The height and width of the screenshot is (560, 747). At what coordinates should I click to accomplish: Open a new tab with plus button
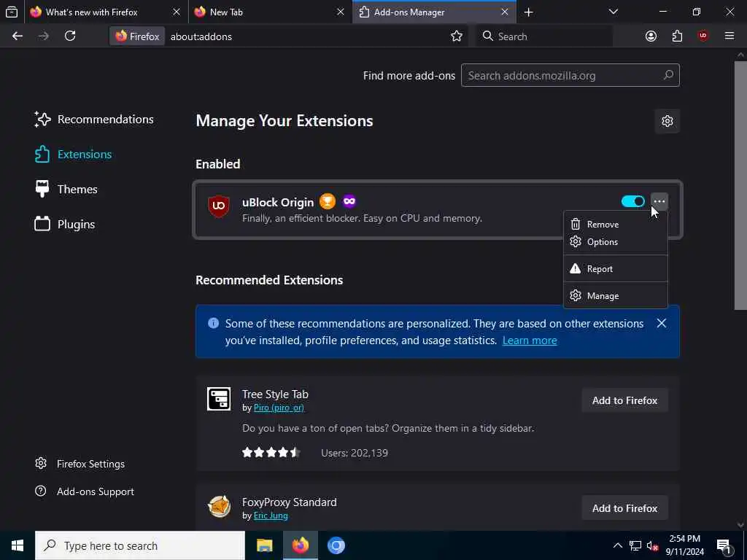click(x=528, y=12)
